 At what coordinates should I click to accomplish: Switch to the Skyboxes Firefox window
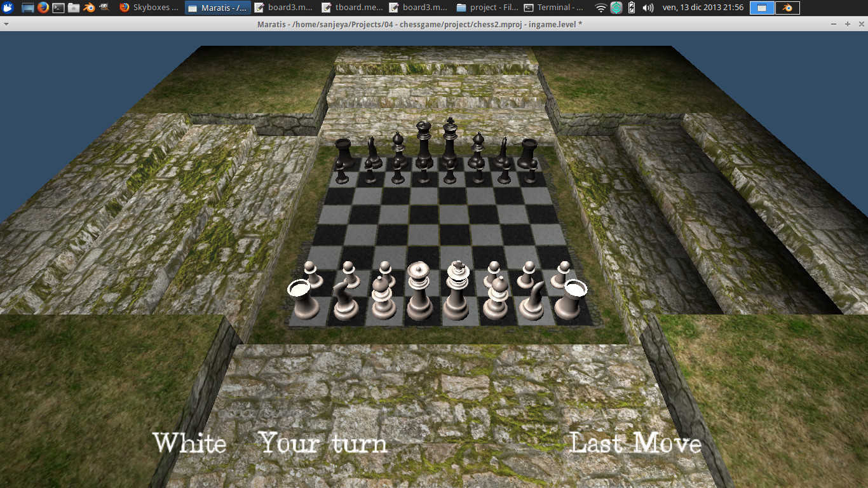coord(149,8)
